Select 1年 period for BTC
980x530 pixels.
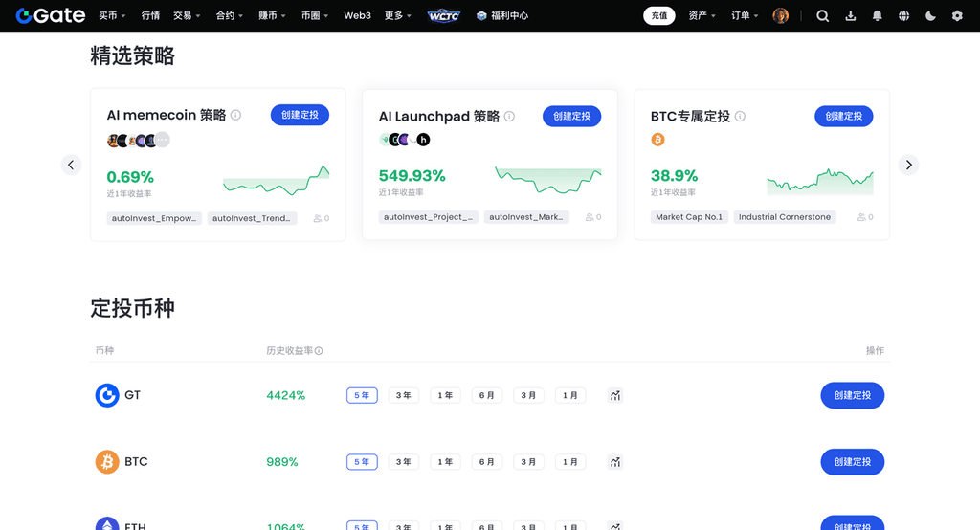tap(445, 462)
